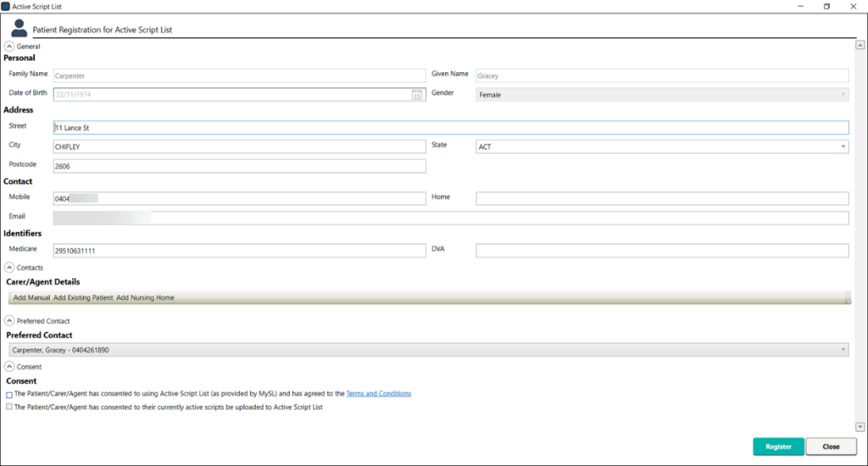The height and width of the screenshot is (466, 868).
Task: Click Add Manual carer option
Action: [x=32, y=297]
